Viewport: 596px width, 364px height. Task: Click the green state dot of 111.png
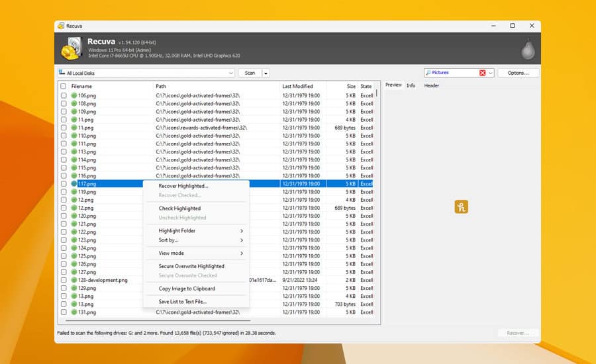coord(74,144)
